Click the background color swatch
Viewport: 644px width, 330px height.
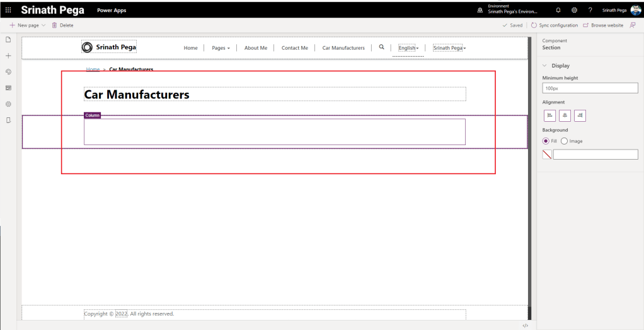click(x=547, y=155)
